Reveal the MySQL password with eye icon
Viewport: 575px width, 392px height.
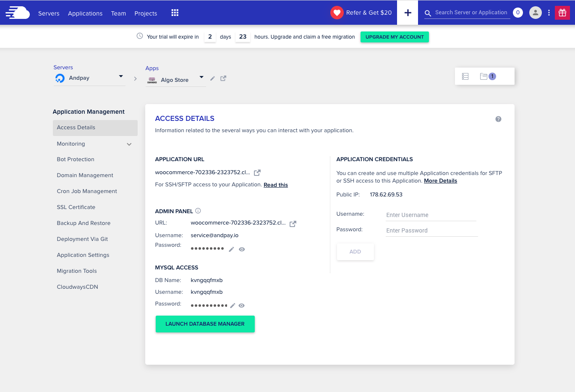(x=241, y=306)
